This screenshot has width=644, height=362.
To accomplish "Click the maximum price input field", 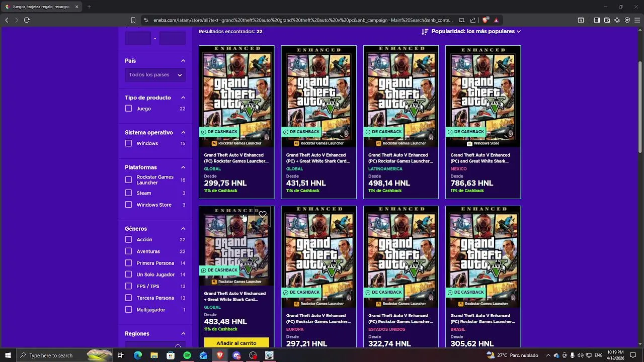I will [173, 38].
